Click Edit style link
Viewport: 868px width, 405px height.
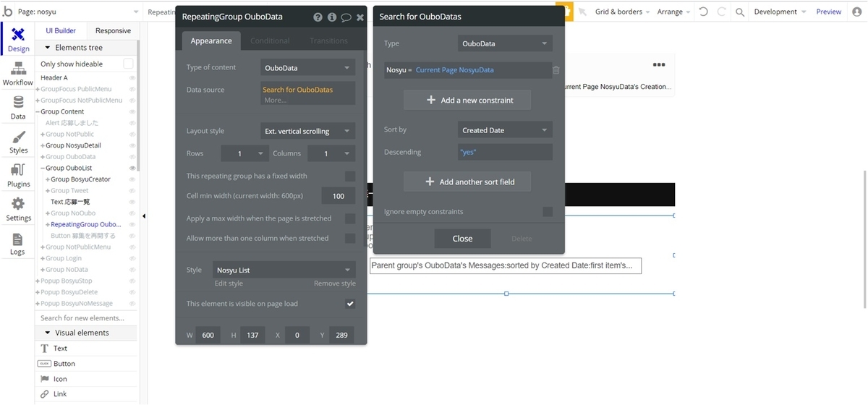coord(229,283)
